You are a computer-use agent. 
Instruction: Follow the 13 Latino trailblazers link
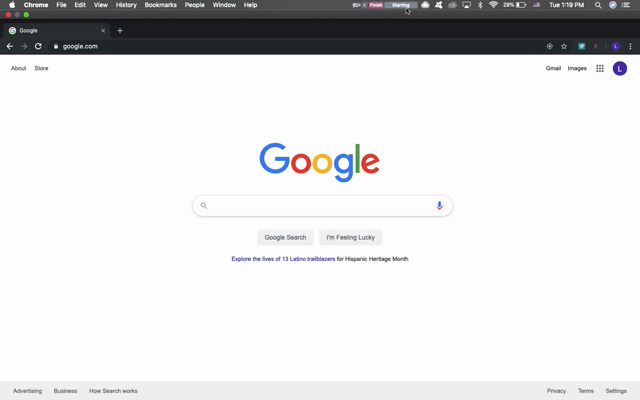point(283,259)
